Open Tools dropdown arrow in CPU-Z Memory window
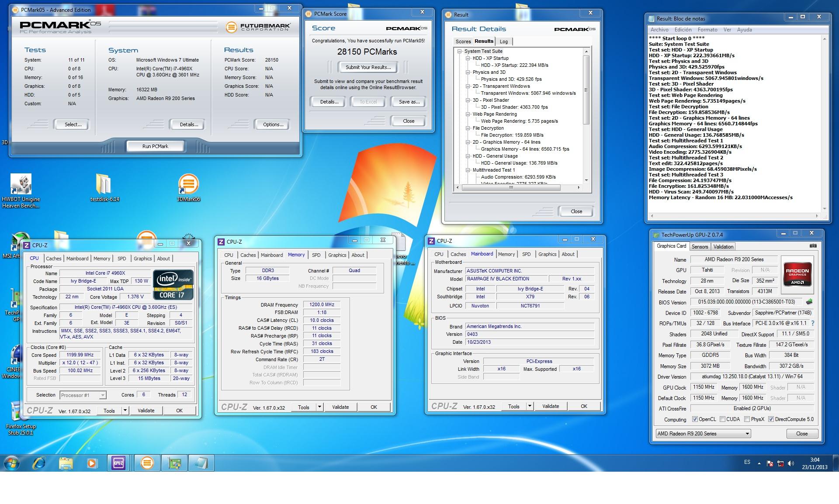839x504 pixels. 319,407
